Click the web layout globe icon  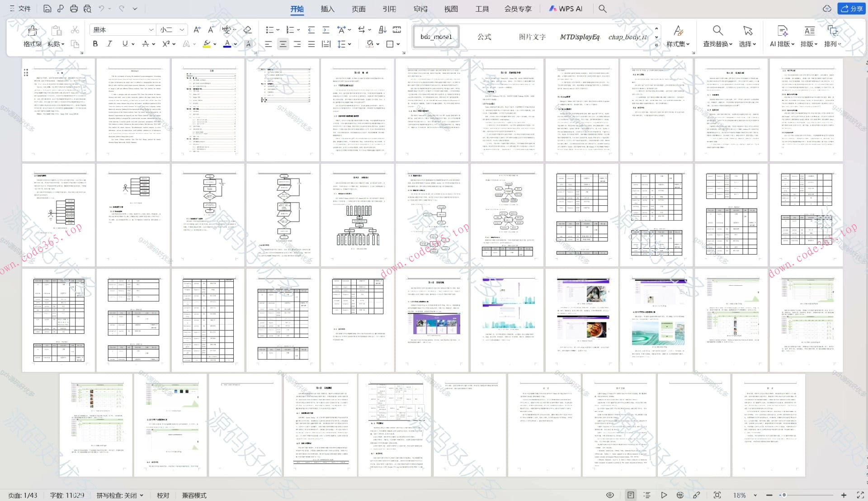tap(680, 495)
